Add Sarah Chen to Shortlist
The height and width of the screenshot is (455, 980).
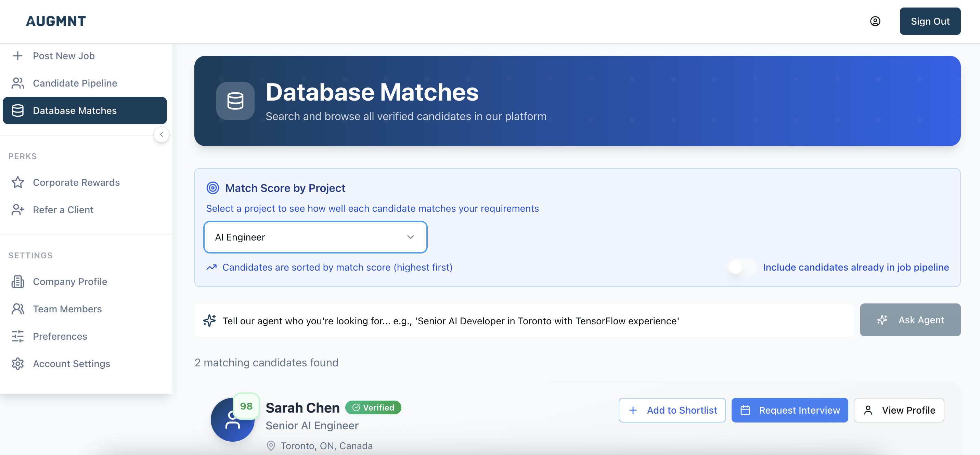click(x=672, y=410)
